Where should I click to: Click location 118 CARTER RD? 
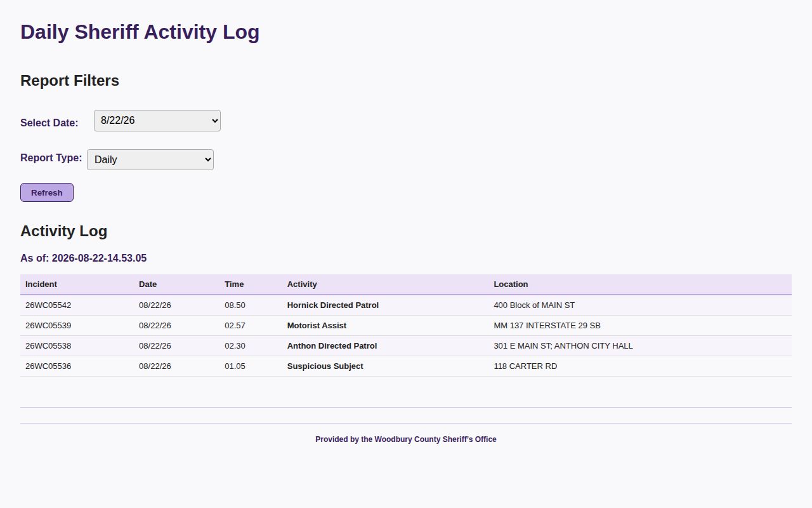tap(525, 366)
